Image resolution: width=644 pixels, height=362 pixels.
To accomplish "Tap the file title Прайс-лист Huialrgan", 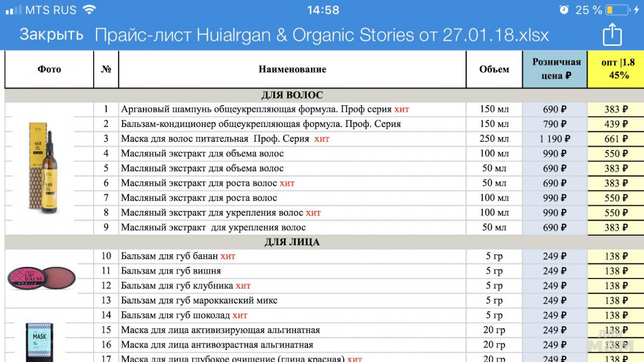I will click(321, 35).
